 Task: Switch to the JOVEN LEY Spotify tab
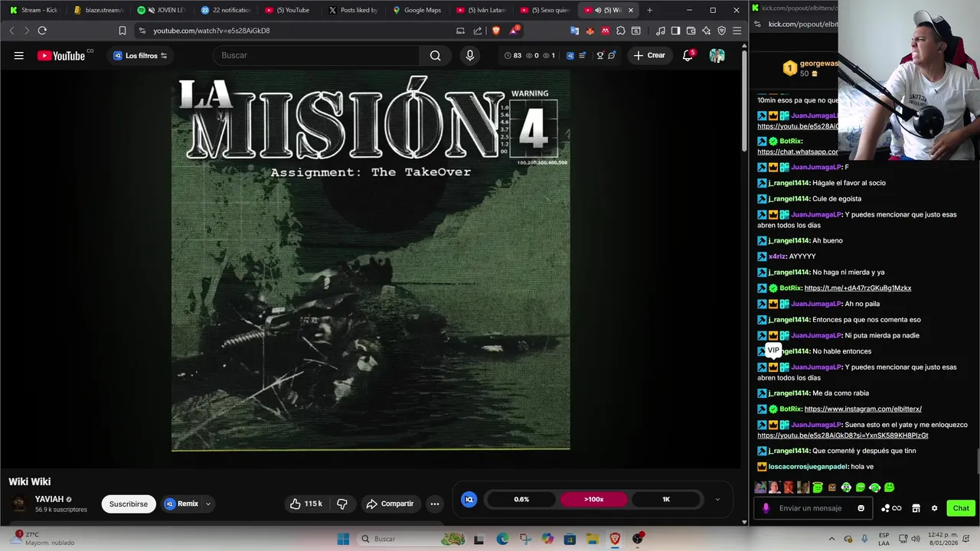[x=162, y=10]
